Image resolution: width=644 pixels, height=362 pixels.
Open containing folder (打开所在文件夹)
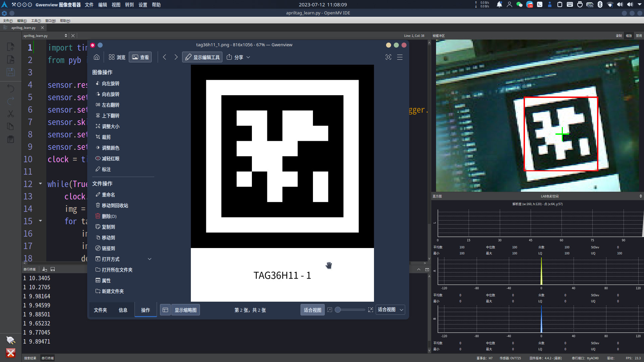tap(114, 270)
